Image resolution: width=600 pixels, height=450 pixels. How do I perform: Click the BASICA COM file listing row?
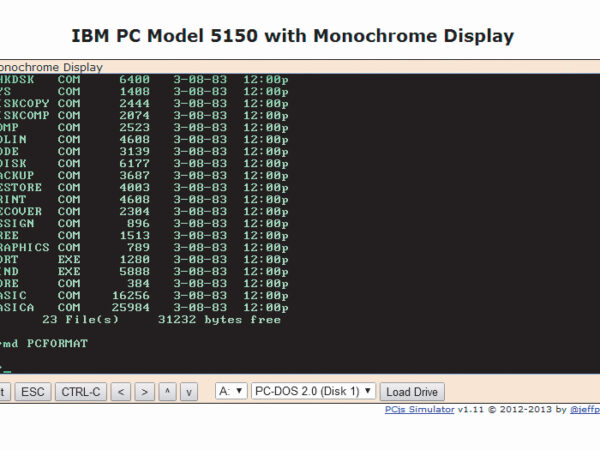point(140,307)
